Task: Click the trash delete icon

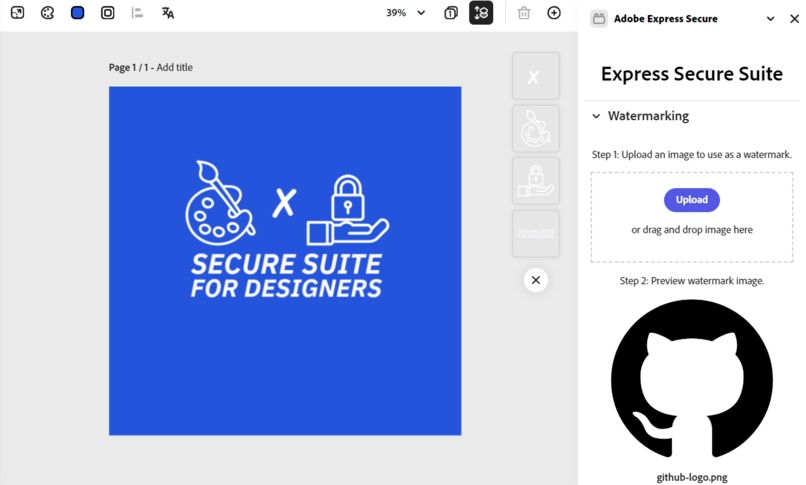Action: (x=524, y=13)
